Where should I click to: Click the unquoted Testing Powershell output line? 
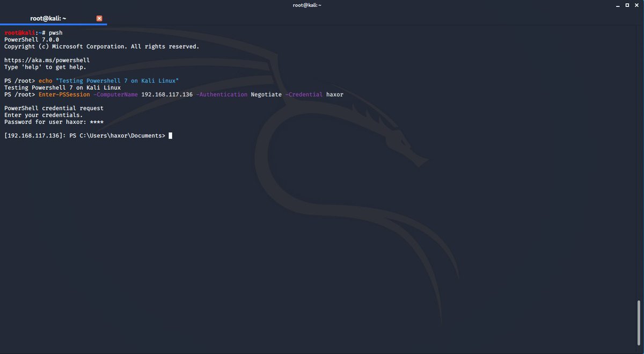click(62, 88)
